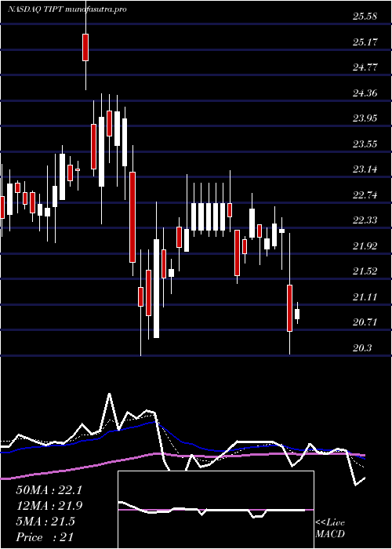Click the 25.58 price axis label

[x=365, y=16]
